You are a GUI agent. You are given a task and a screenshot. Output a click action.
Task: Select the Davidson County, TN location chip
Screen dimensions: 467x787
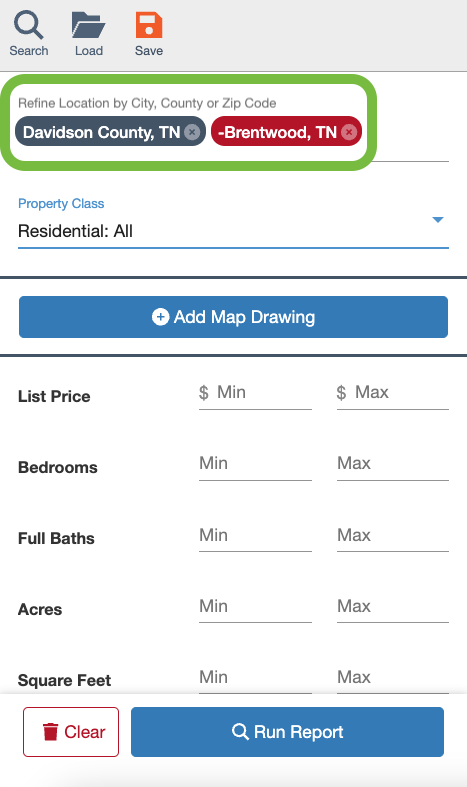click(110, 132)
